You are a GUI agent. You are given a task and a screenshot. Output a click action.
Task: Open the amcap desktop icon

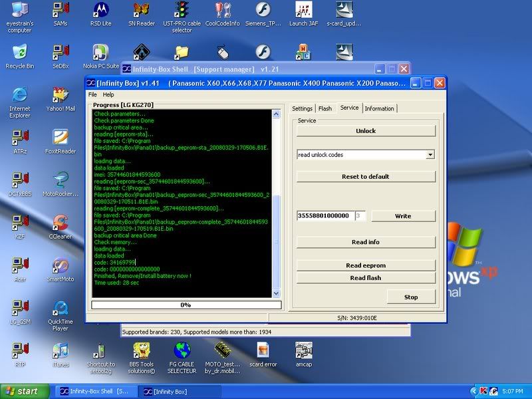point(304,355)
